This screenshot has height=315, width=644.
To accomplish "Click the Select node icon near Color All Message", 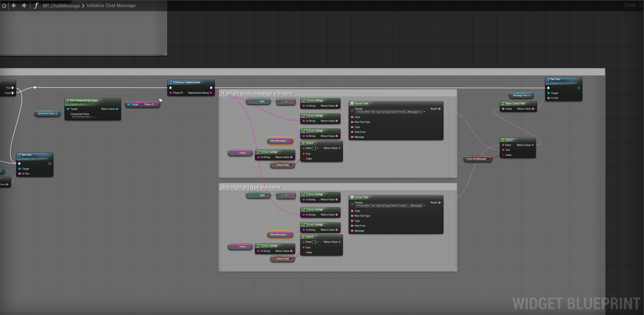I will (503, 140).
